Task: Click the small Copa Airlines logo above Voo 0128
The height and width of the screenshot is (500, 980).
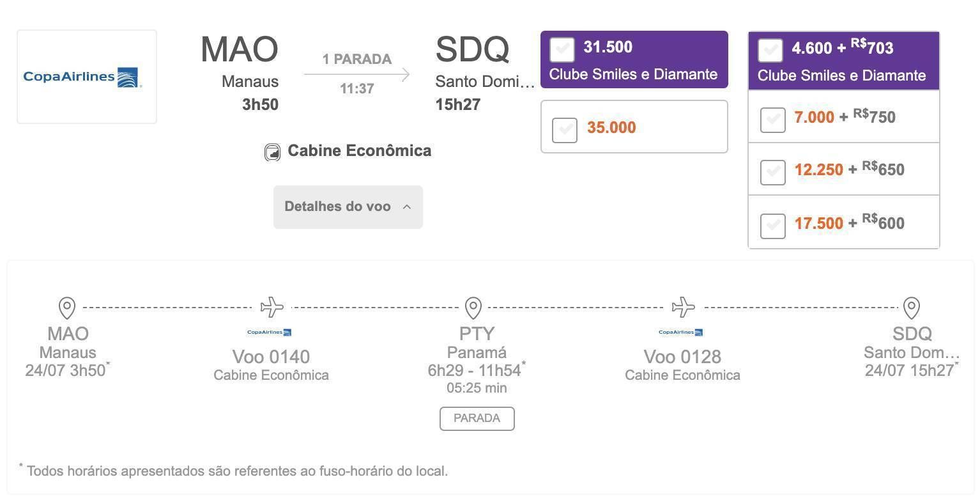Action: [x=681, y=332]
